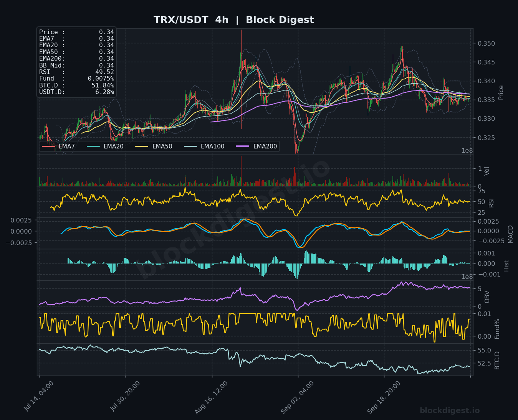Click the Fund% axis tick 0.01
Screen dimensions: 518x420
coord(485,314)
